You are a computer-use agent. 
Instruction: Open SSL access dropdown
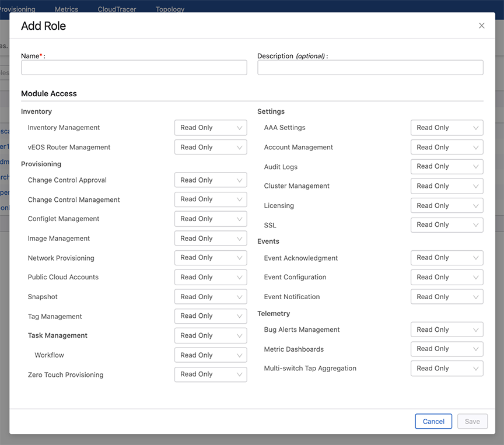pyautogui.click(x=447, y=225)
